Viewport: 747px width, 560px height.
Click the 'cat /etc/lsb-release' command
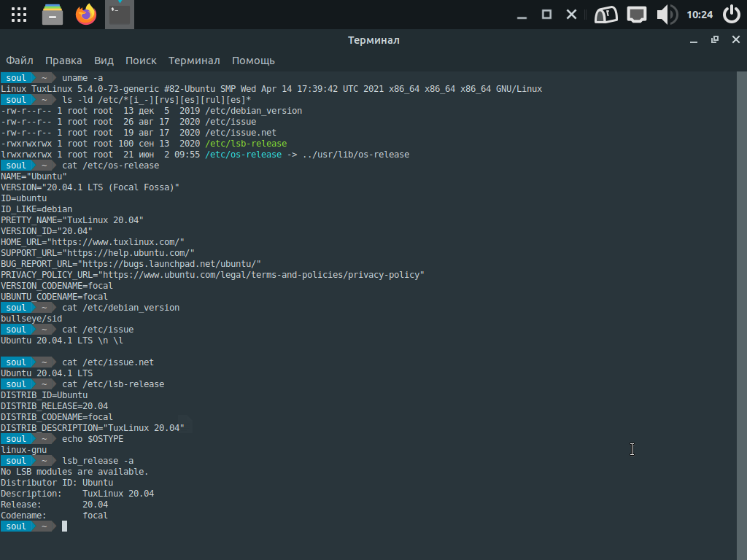(x=113, y=384)
